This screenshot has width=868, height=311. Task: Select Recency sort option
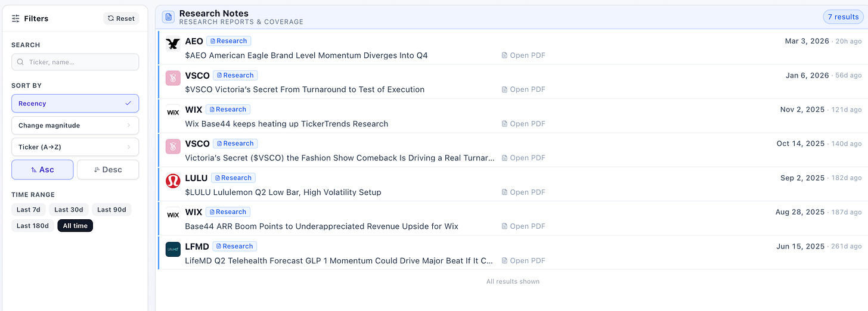pyautogui.click(x=75, y=104)
